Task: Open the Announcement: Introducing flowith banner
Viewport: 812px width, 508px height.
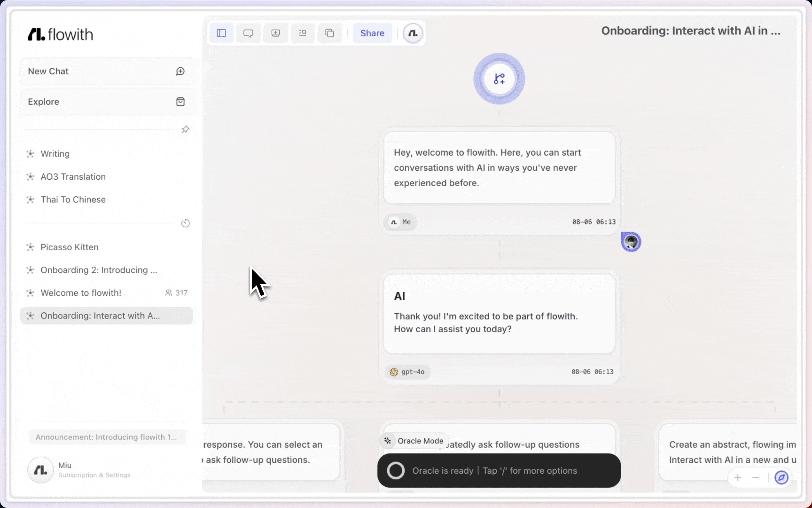Action: [x=107, y=437]
